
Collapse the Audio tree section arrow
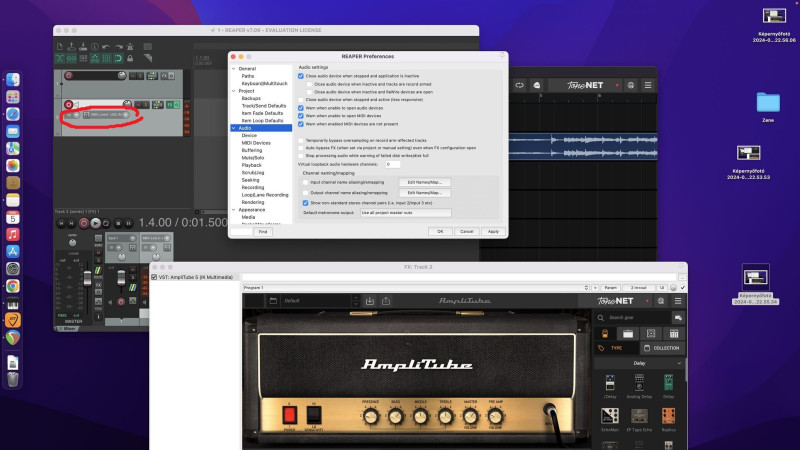(x=234, y=128)
